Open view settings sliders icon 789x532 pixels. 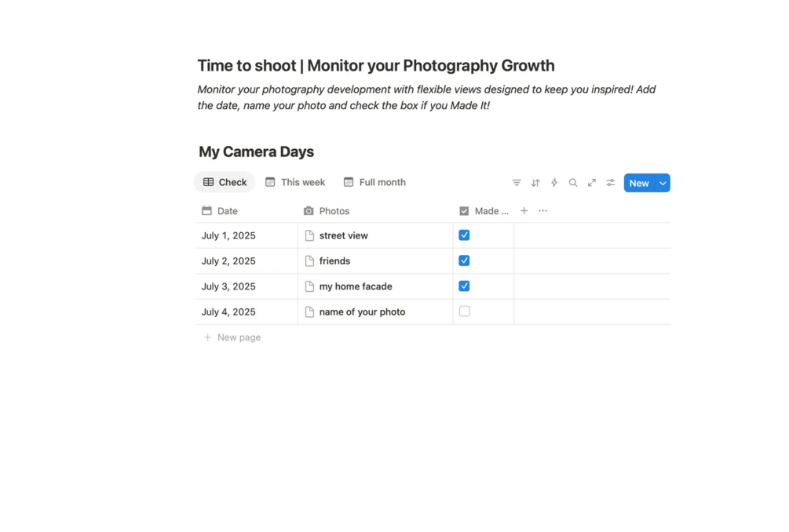[x=611, y=183]
